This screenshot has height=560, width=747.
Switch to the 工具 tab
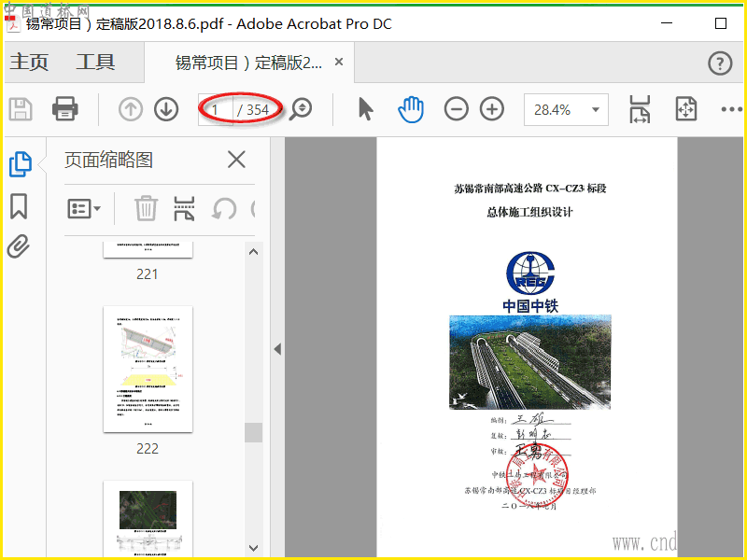point(95,63)
